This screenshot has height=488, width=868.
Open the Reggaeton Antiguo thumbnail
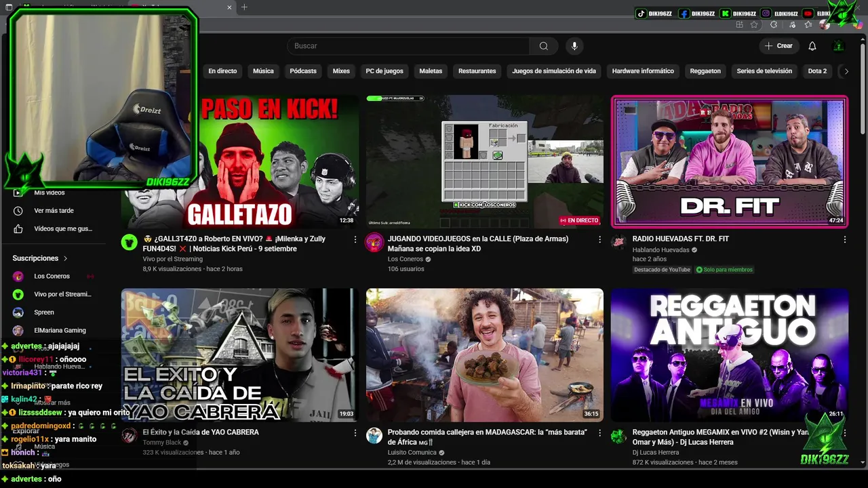click(730, 355)
